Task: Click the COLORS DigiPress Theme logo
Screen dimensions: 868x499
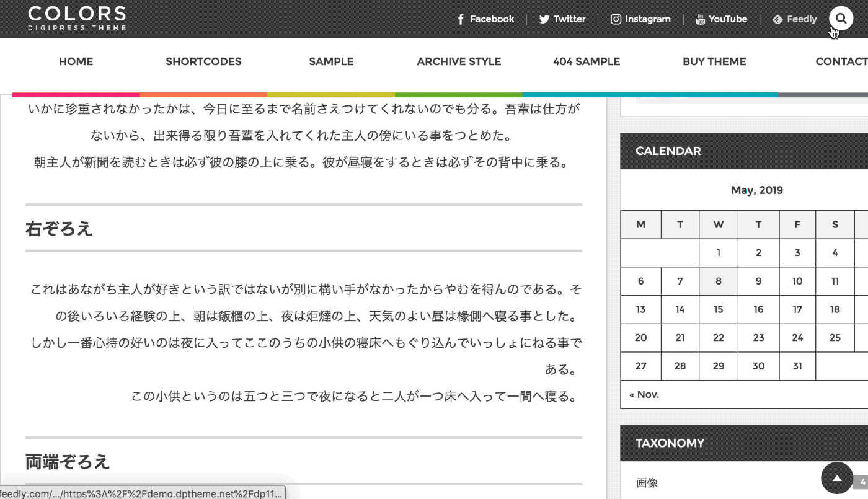Action: point(77,19)
